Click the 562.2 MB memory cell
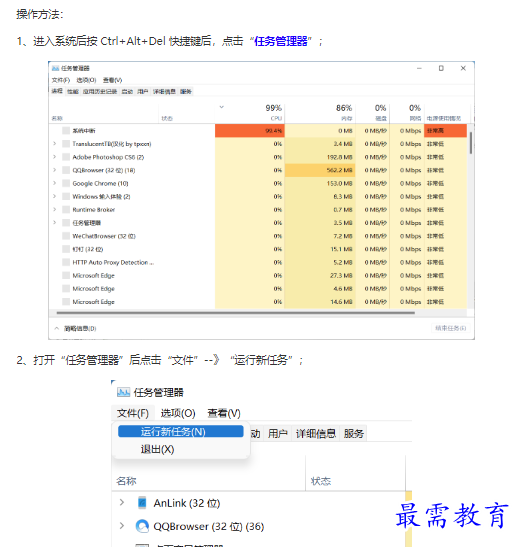Screen dimensions: 517x547 coord(320,170)
